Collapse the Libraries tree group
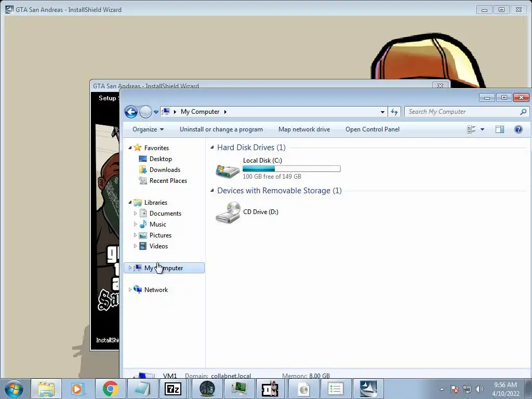Screen dimensions: 532x399 pos(130,202)
